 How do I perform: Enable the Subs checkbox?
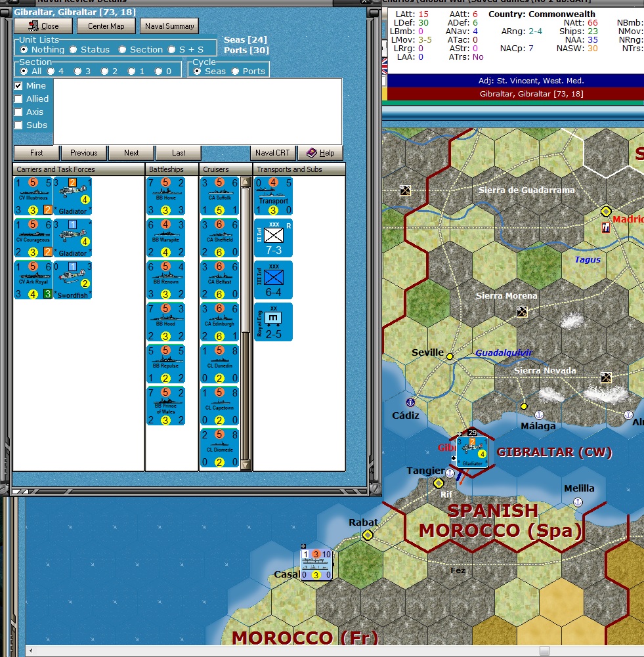click(18, 125)
